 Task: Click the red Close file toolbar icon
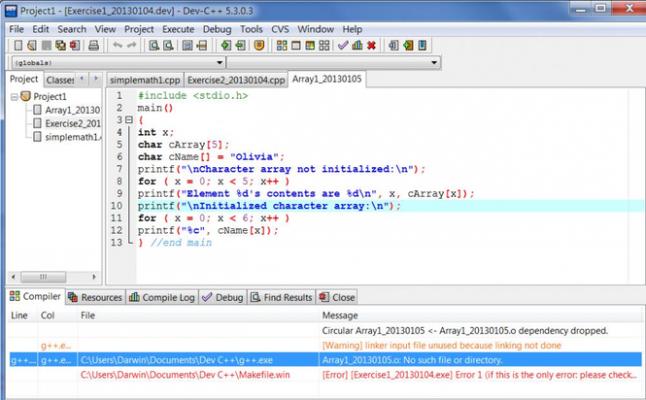point(75,45)
